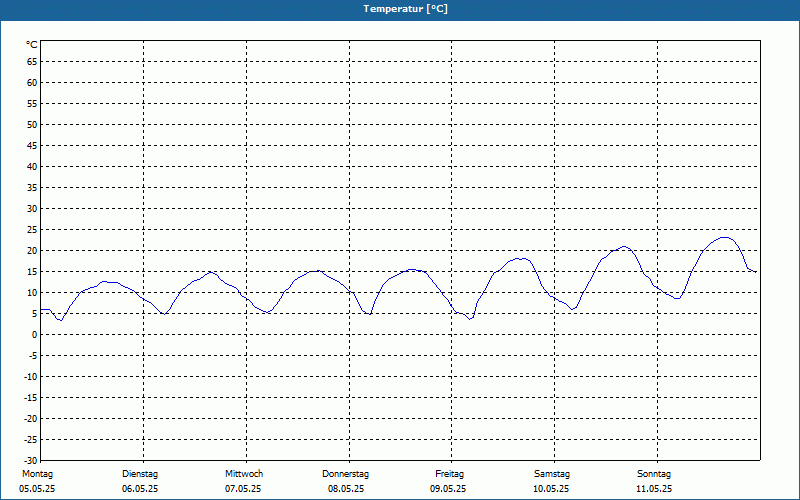
Task: Click the Donnerstag day label
Action: coord(345,474)
